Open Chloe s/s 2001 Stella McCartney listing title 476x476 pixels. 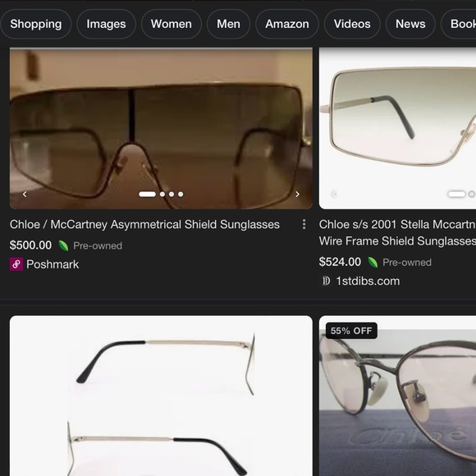point(397,233)
